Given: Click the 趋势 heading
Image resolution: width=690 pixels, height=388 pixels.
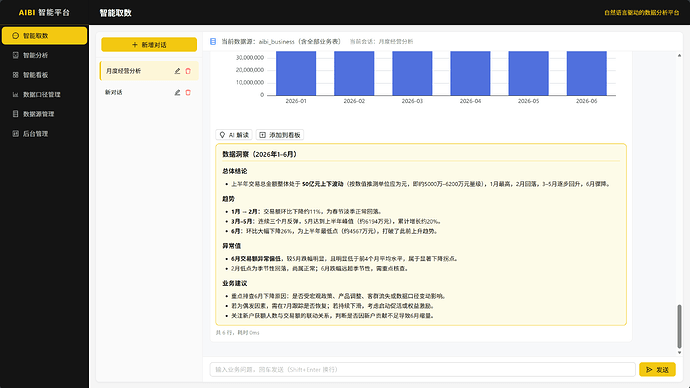Looking at the screenshot, I should coord(228,199).
